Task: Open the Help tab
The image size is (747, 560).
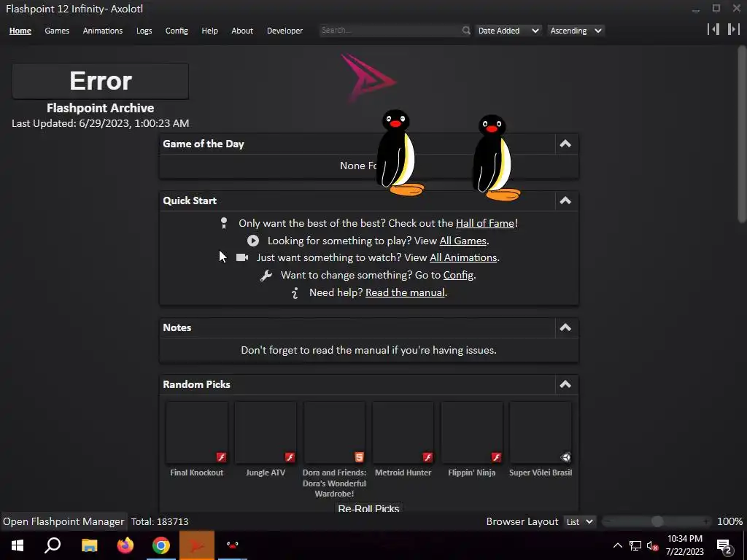Action: pos(209,31)
